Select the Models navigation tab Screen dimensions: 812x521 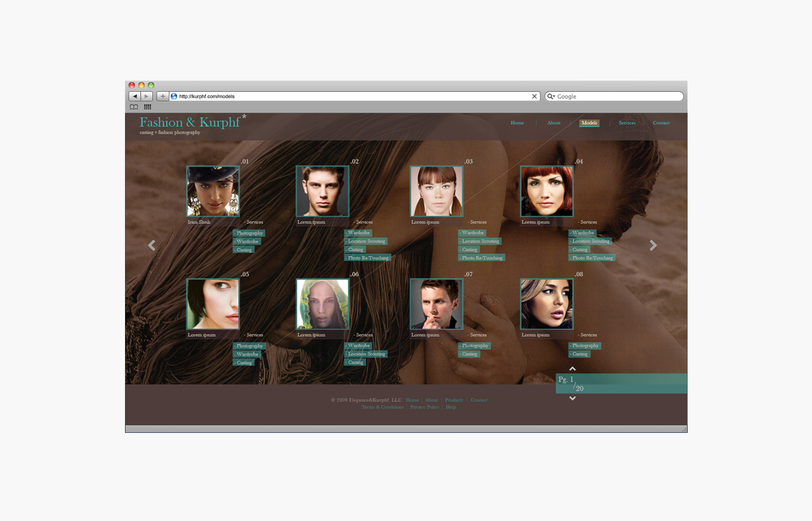(x=589, y=123)
